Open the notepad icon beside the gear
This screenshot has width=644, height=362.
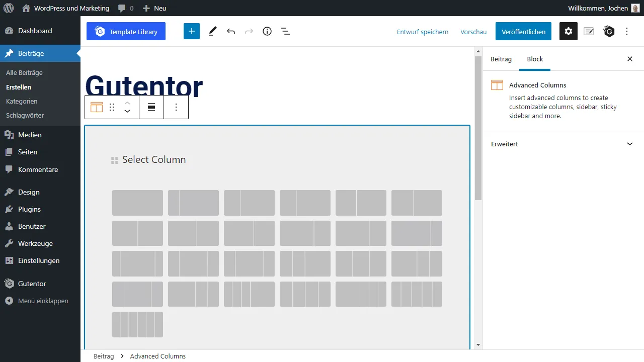click(589, 31)
